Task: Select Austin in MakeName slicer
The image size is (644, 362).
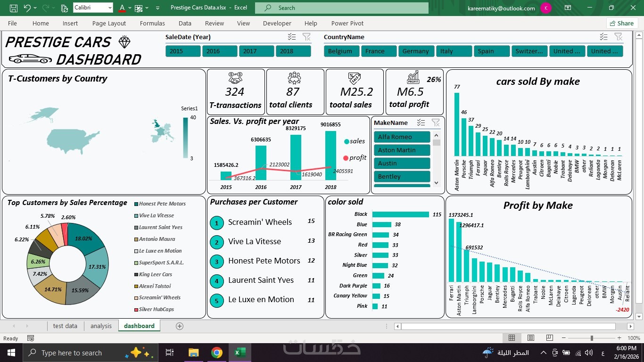Action: (x=402, y=163)
